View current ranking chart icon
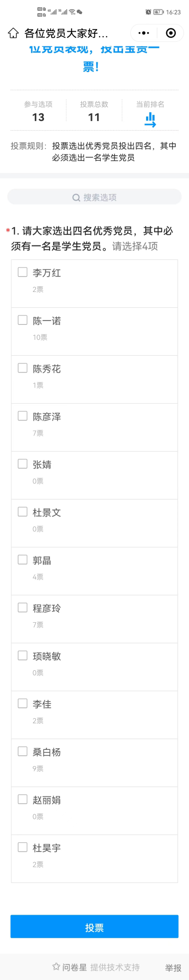This screenshot has width=189, height=980. coord(150,120)
